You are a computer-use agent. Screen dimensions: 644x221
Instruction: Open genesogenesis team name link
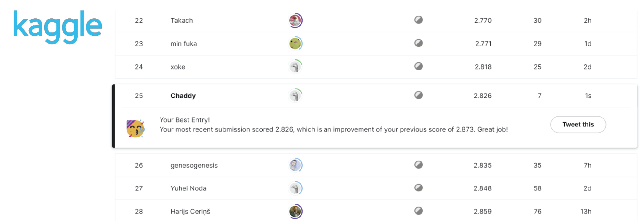(x=194, y=165)
